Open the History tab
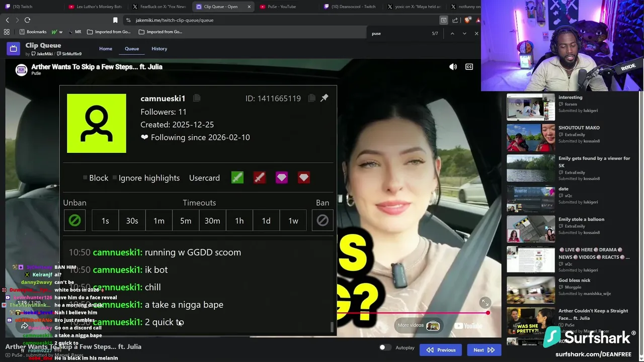This screenshot has width=644, height=362. (x=159, y=49)
